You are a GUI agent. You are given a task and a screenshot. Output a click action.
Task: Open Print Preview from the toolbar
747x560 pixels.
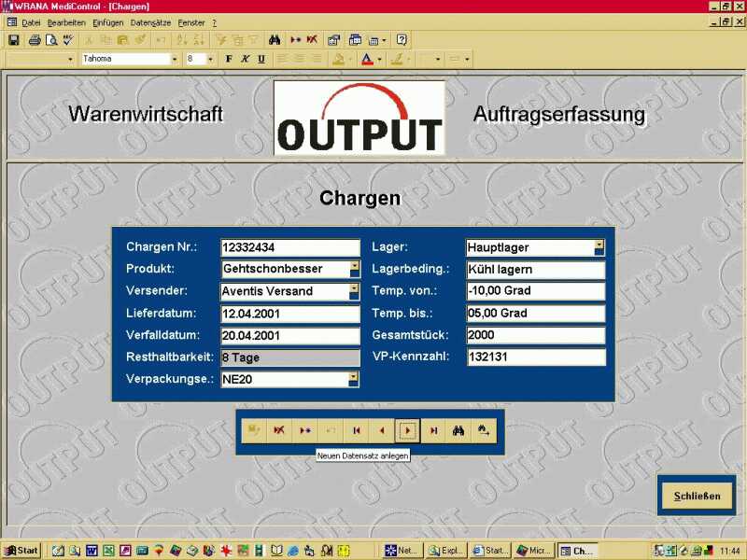[51, 40]
